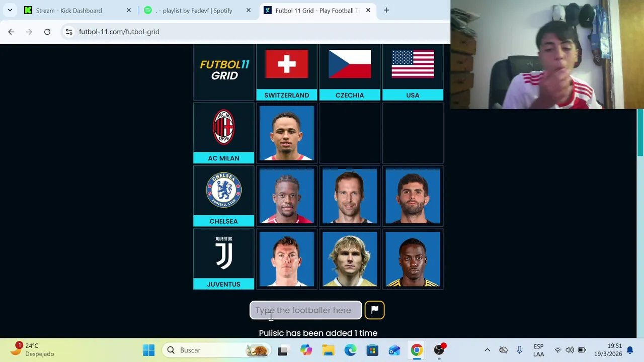Click the Chrome taskbar icon

pyautogui.click(x=417, y=350)
